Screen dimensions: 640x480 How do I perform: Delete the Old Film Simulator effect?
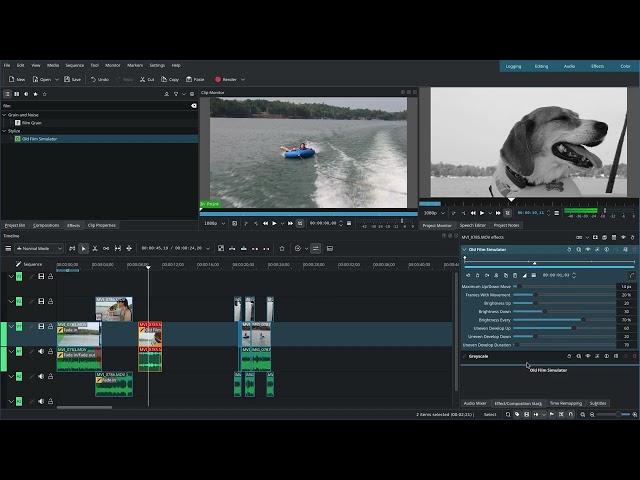click(x=634, y=249)
